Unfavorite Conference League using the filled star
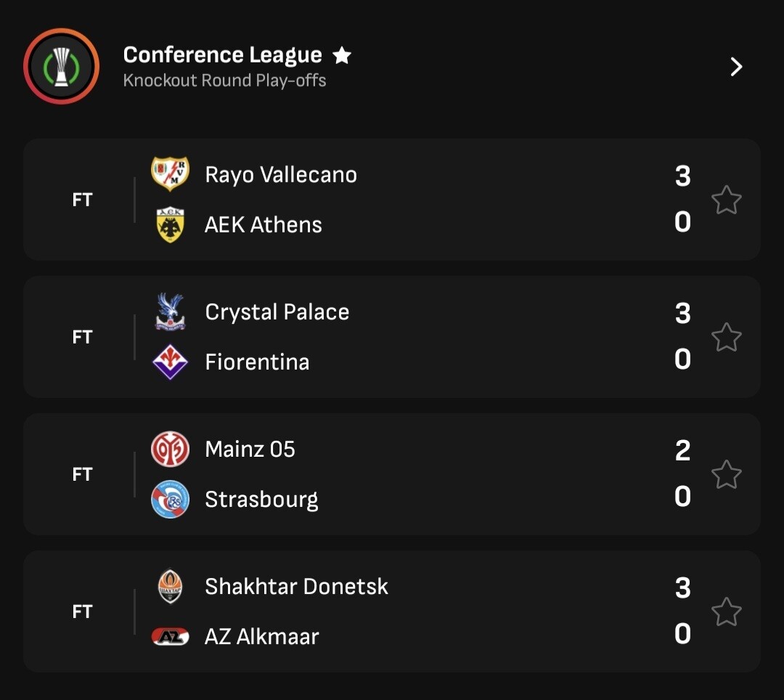Viewport: 784px width, 700px height. tap(342, 55)
